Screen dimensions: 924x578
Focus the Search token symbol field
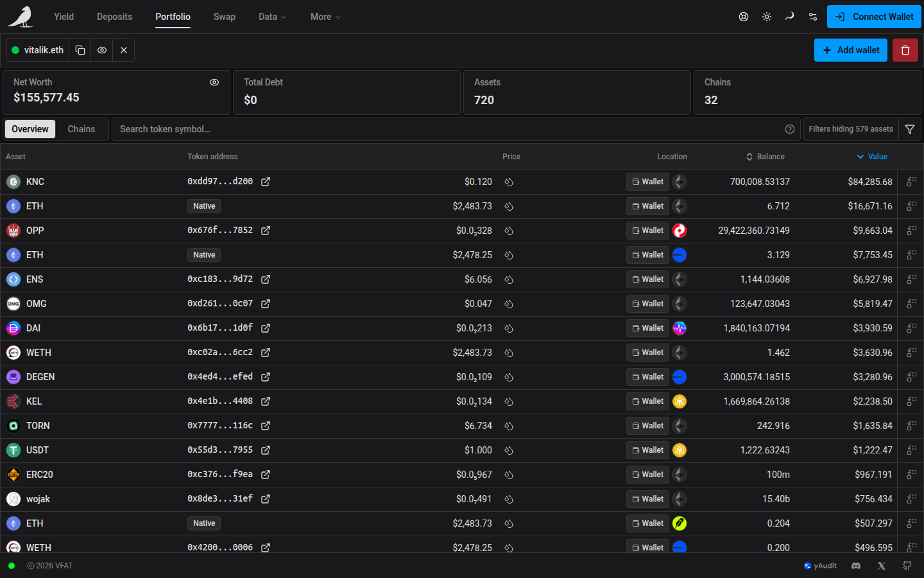click(456, 129)
